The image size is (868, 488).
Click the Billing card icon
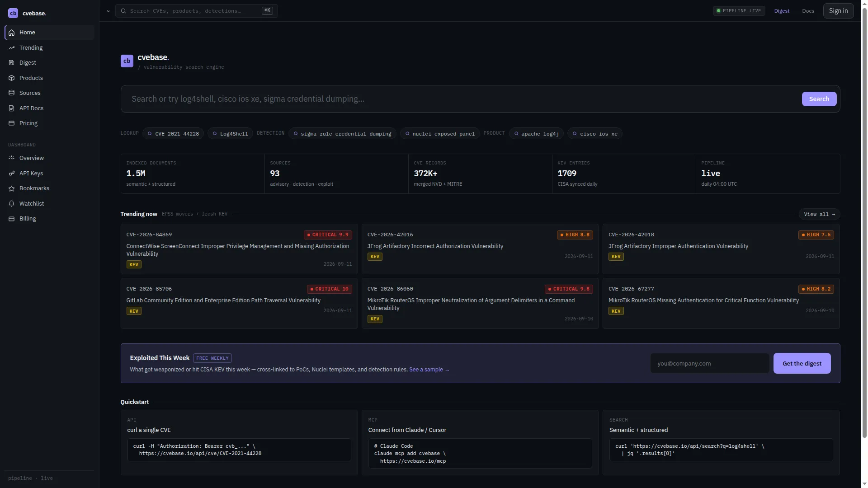pyautogui.click(x=12, y=219)
